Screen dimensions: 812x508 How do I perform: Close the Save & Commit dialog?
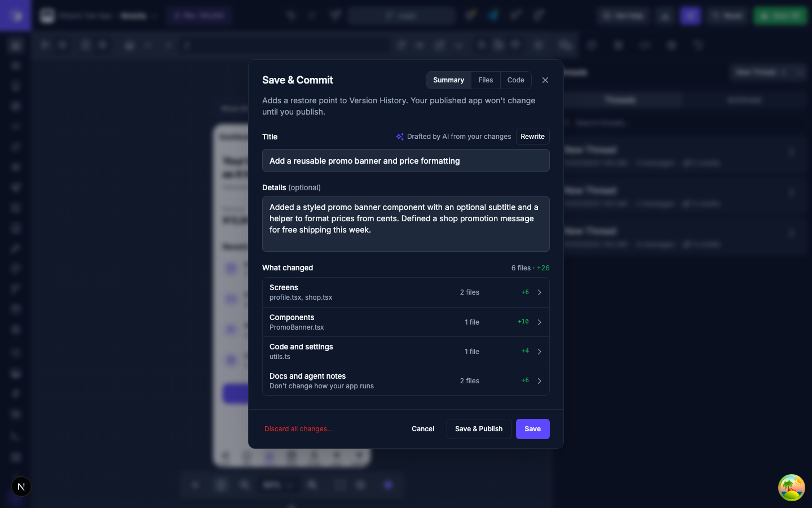[545, 80]
